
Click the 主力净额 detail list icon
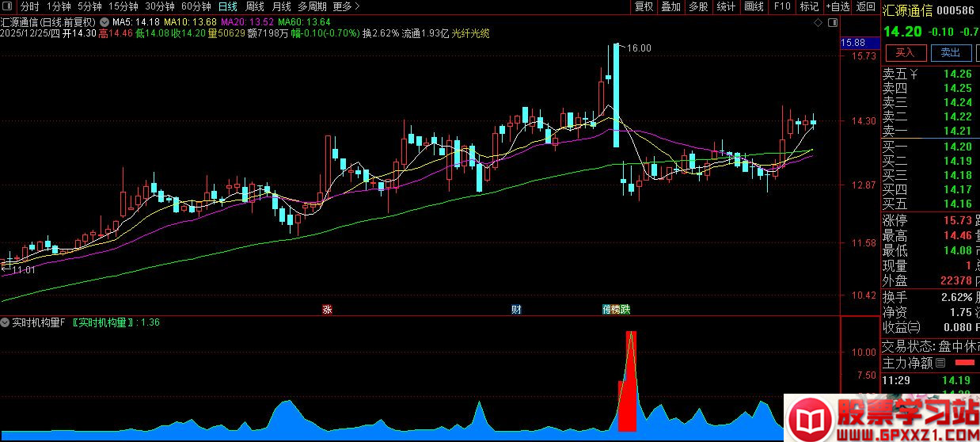940,363
